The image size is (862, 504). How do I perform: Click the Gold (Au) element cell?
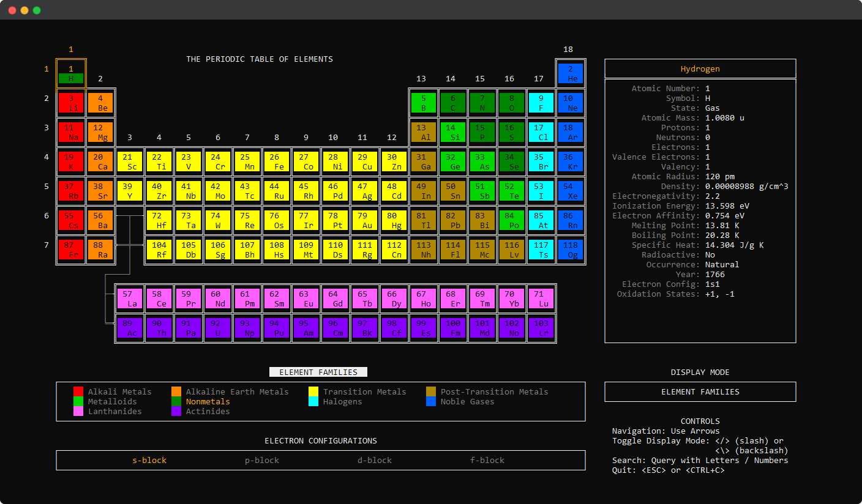(365, 220)
